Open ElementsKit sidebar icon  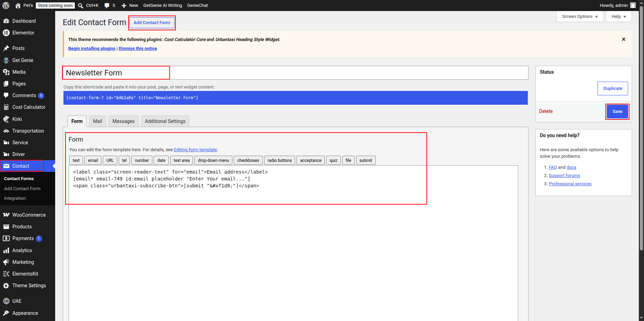coord(6,274)
